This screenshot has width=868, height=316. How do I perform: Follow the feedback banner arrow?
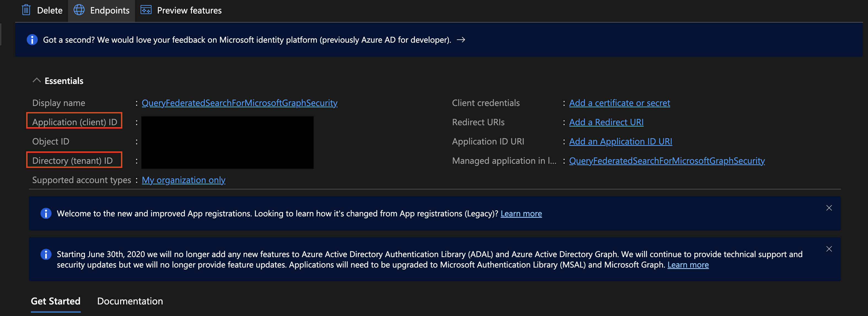[461, 40]
